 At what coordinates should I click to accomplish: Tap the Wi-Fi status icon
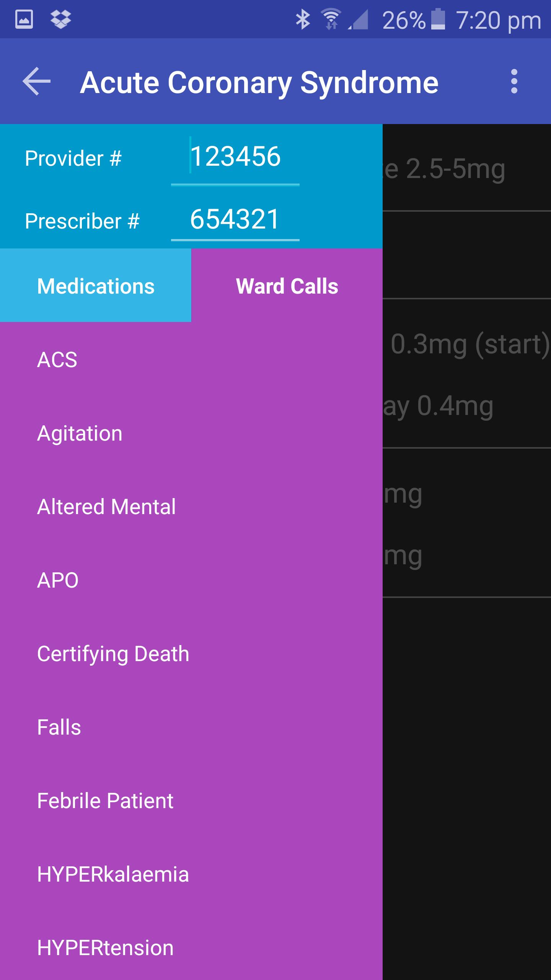click(x=331, y=19)
